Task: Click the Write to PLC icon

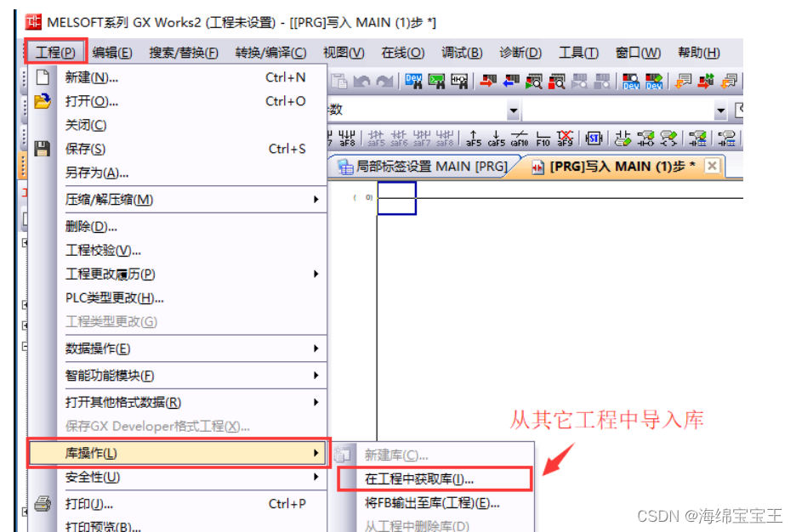Action: point(488,81)
